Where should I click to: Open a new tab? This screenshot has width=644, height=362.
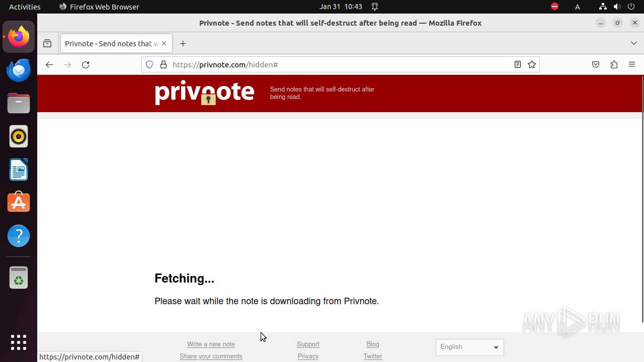(x=183, y=44)
